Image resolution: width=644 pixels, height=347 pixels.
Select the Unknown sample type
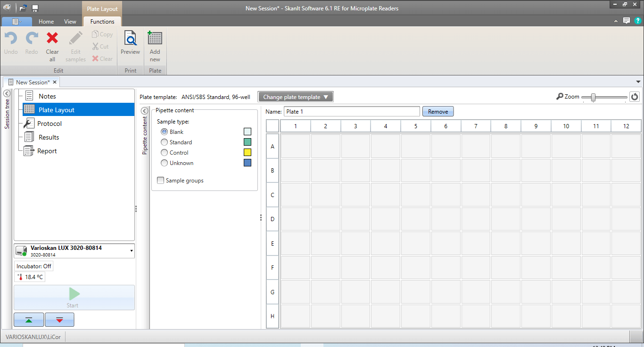[x=165, y=163]
